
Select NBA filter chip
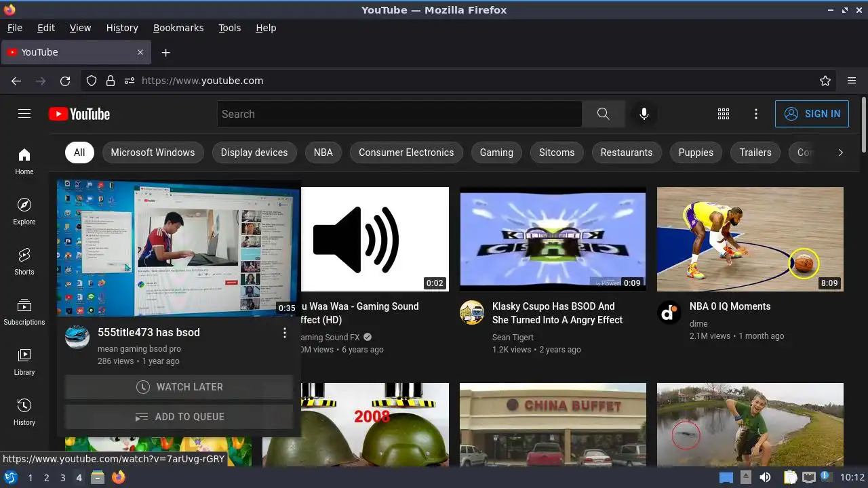point(323,152)
